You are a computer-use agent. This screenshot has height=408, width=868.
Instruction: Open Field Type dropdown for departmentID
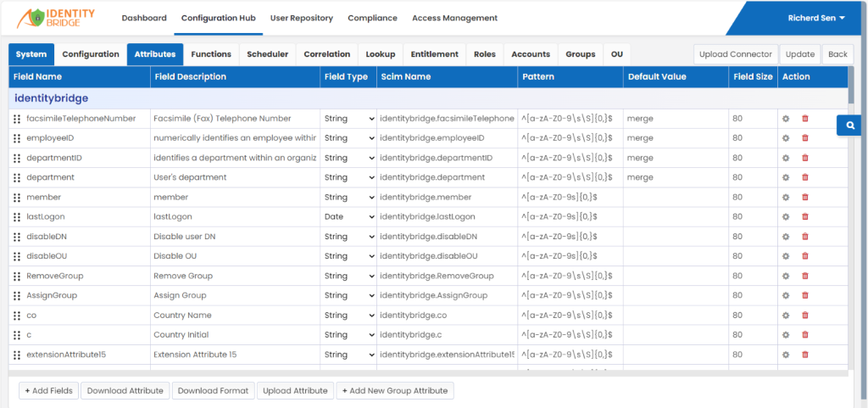coord(348,158)
